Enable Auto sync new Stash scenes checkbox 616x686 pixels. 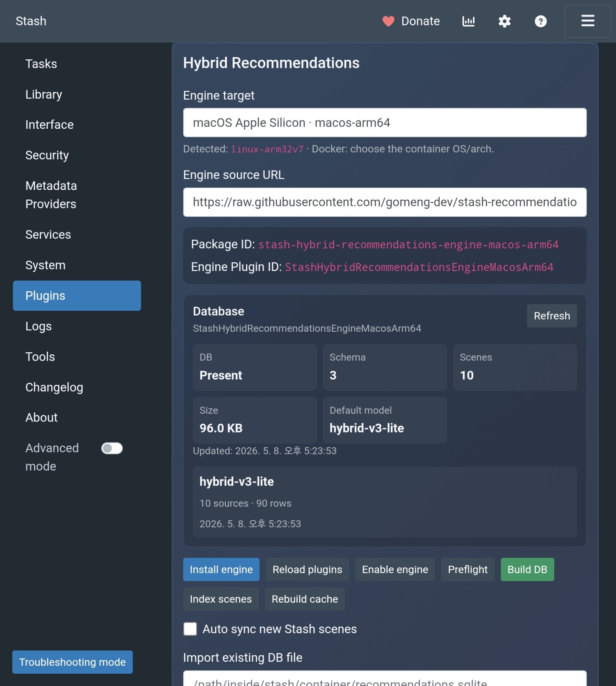pos(190,629)
